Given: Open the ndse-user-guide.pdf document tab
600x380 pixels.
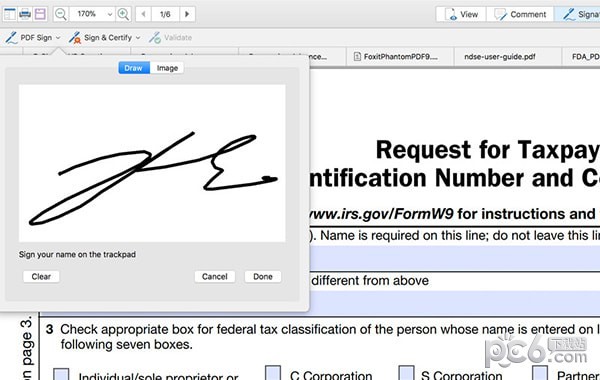Looking at the screenshot, I should [508, 57].
